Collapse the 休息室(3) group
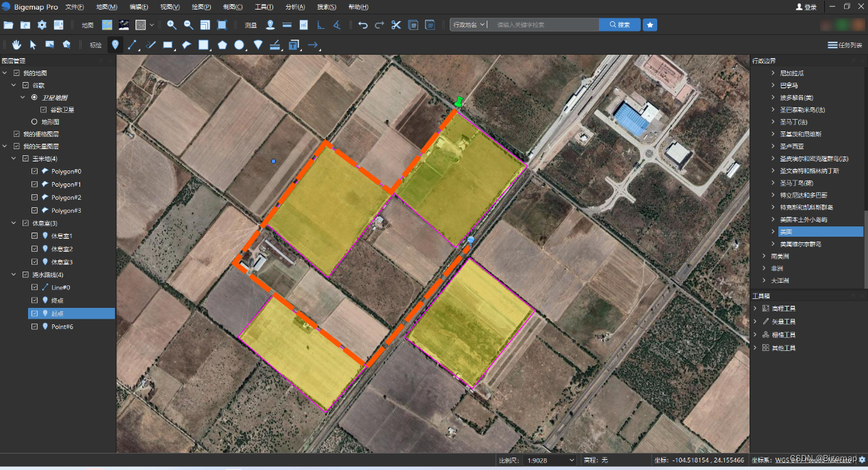This screenshot has width=868, height=470. (14, 223)
